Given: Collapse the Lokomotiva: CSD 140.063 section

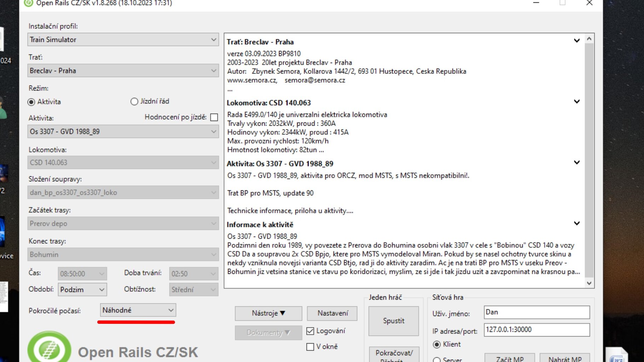Looking at the screenshot, I should [x=577, y=101].
